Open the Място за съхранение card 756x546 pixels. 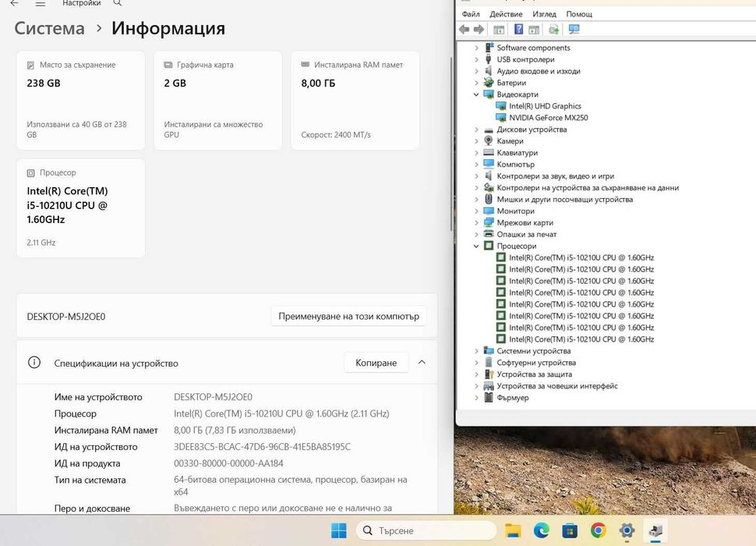80,101
